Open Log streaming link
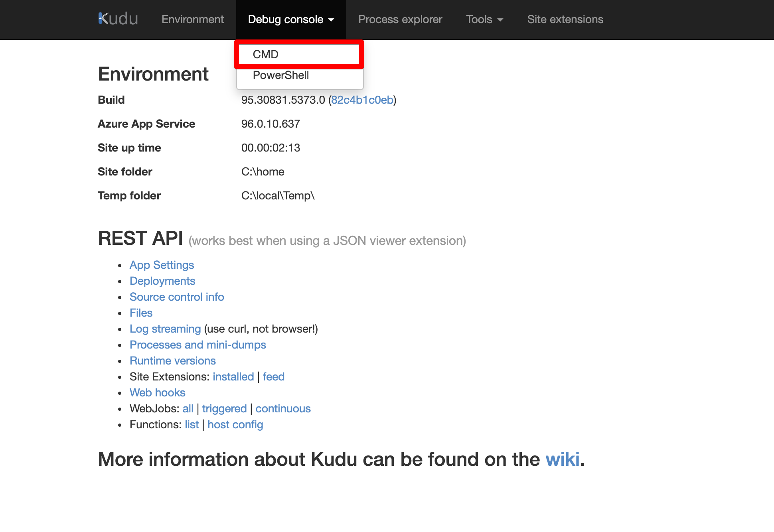Image resolution: width=774 pixels, height=532 pixels. tap(165, 329)
